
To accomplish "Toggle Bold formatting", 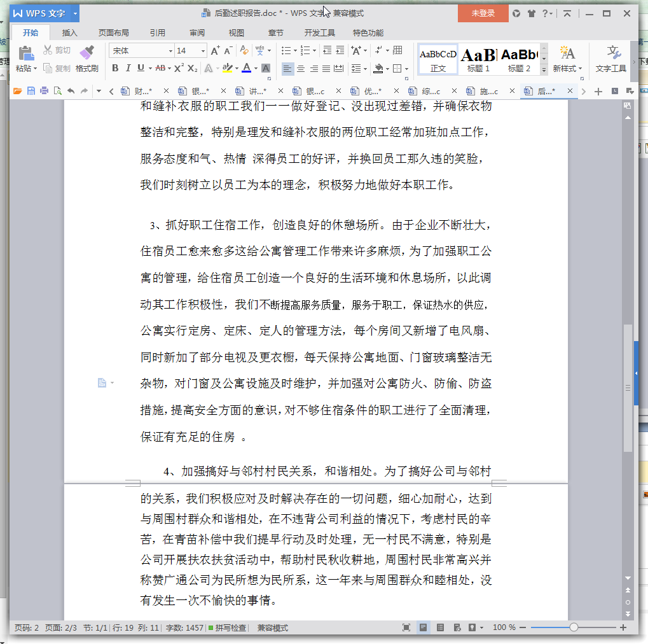I will pos(115,68).
